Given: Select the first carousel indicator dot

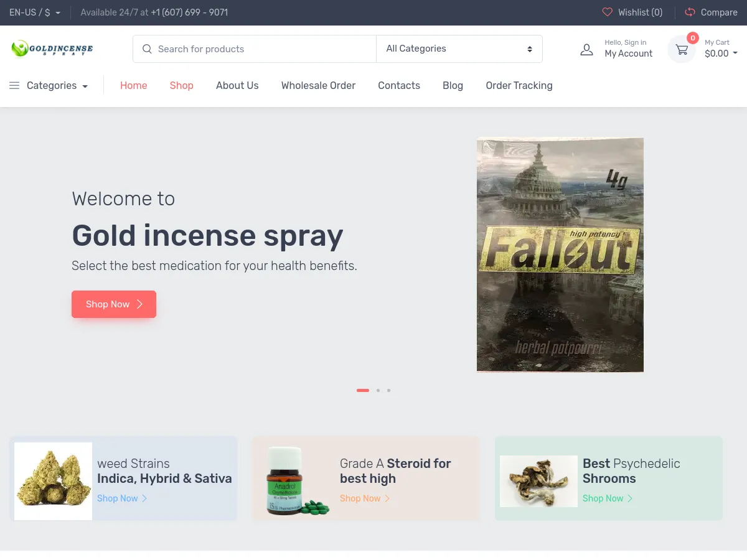Looking at the screenshot, I should (x=363, y=390).
